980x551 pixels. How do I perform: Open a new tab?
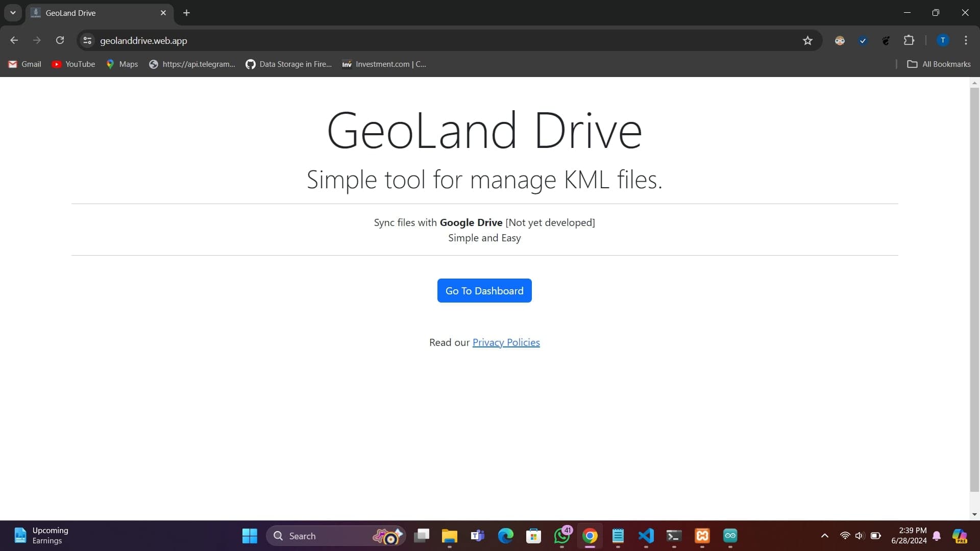click(x=186, y=13)
